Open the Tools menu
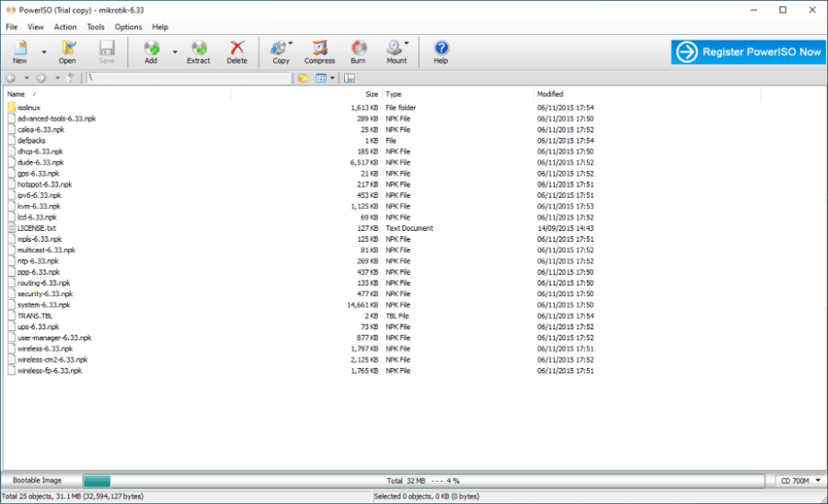The image size is (828, 504). (96, 27)
